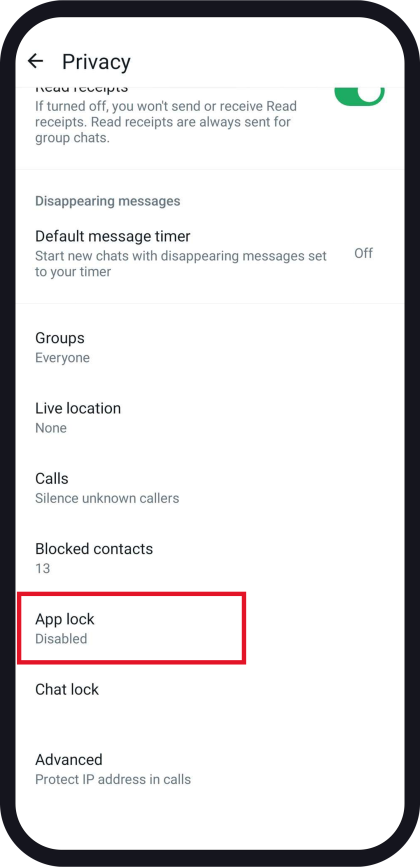Open the Calls privacy option
The width and height of the screenshot is (420, 867).
click(210, 488)
